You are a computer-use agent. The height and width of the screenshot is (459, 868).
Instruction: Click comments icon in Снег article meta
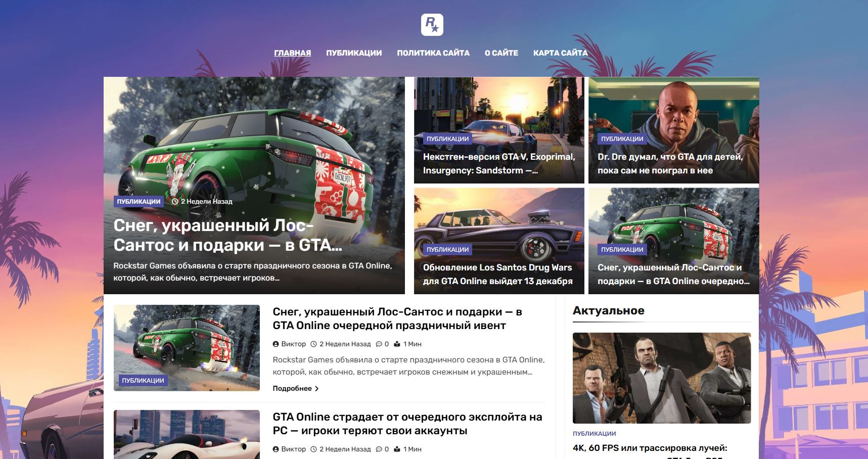pyautogui.click(x=379, y=344)
